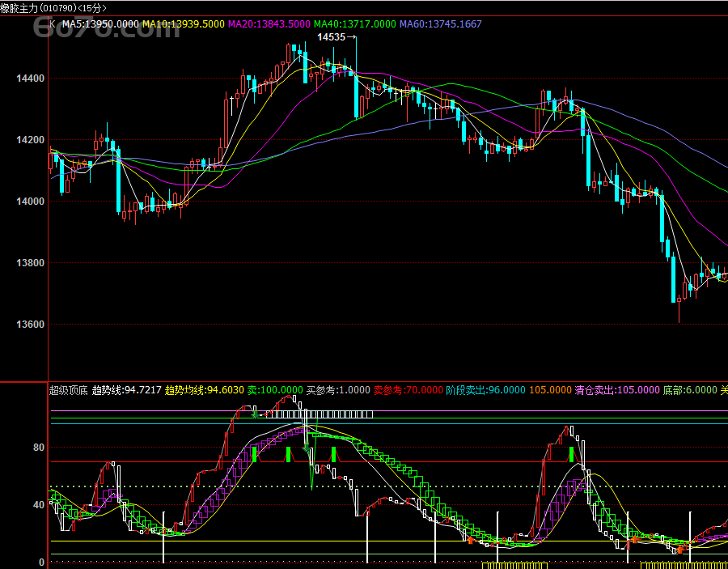Image resolution: width=728 pixels, height=569 pixels.
Task: Select the yellow MA10:13939.5000 legend label
Action: (x=184, y=24)
